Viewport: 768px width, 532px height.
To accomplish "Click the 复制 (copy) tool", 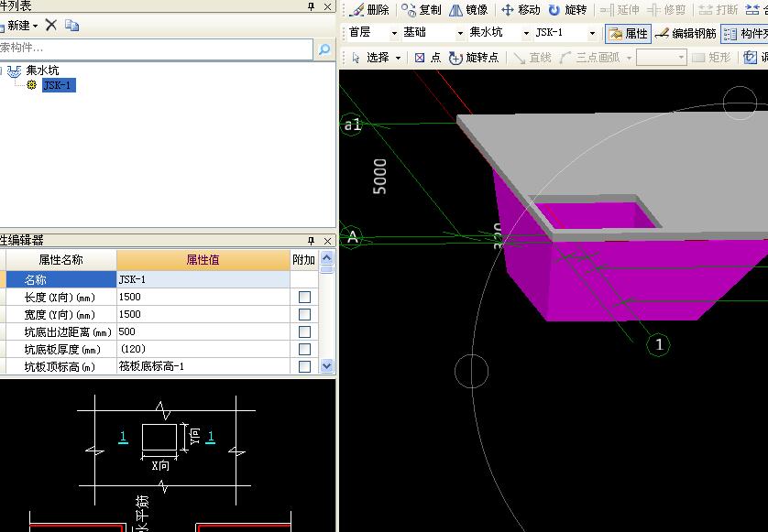I will pyautogui.click(x=422, y=10).
